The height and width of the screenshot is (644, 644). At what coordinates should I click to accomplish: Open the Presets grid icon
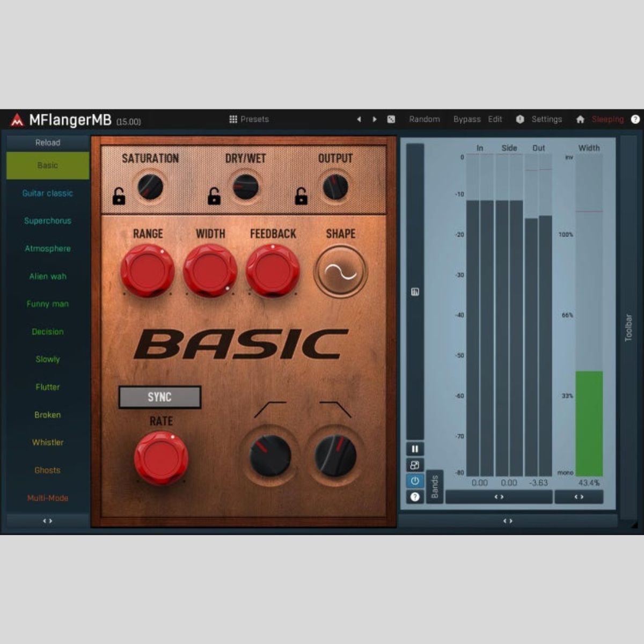[x=233, y=119]
